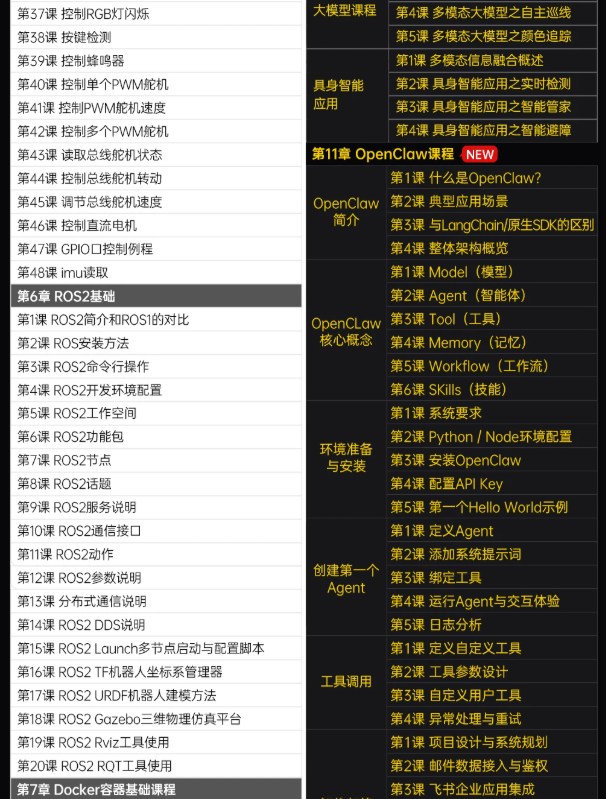Select row 第3课 ROS2命令行操作
The height and width of the screenshot is (799, 606).
click(156, 366)
